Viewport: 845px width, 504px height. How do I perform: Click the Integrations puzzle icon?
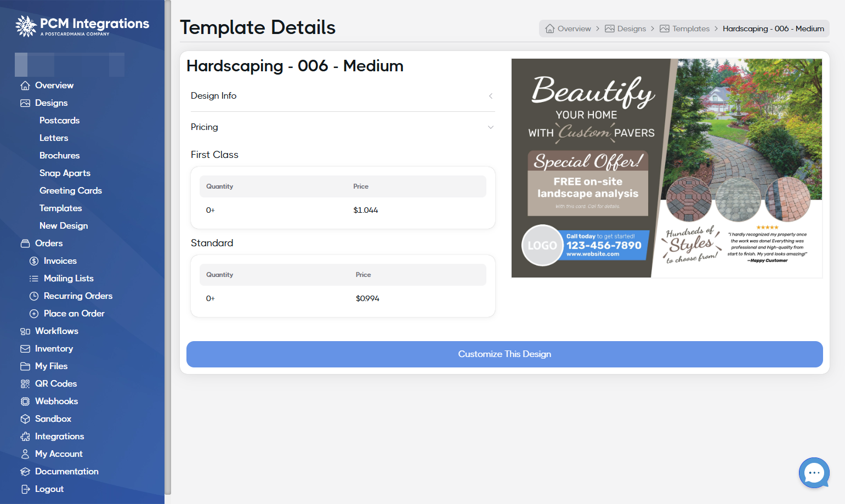(25, 437)
